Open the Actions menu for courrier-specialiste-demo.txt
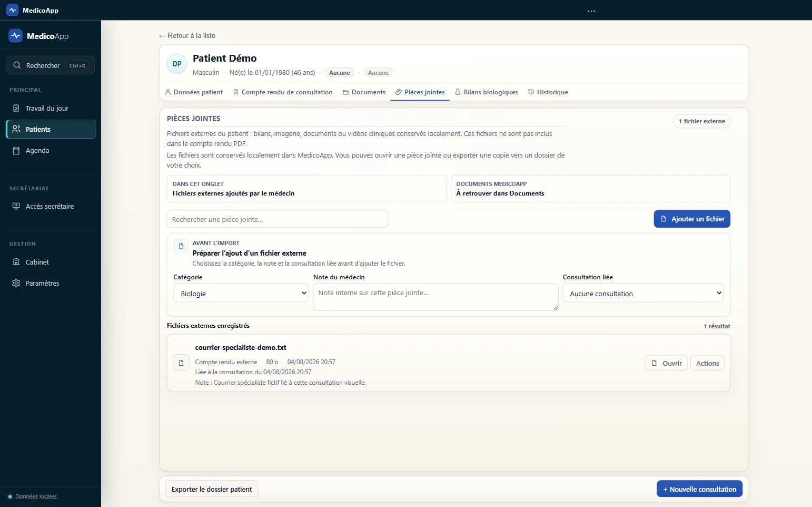The width and height of the screenshot is (812, 507). pyautogui.click(x=707, y=363)
